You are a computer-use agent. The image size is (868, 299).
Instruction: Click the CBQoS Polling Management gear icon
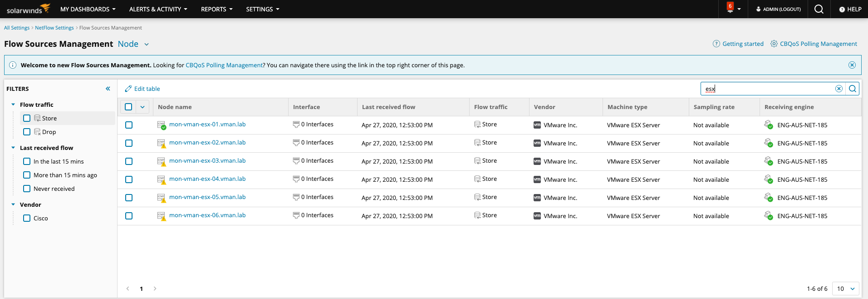click(774, 44)
